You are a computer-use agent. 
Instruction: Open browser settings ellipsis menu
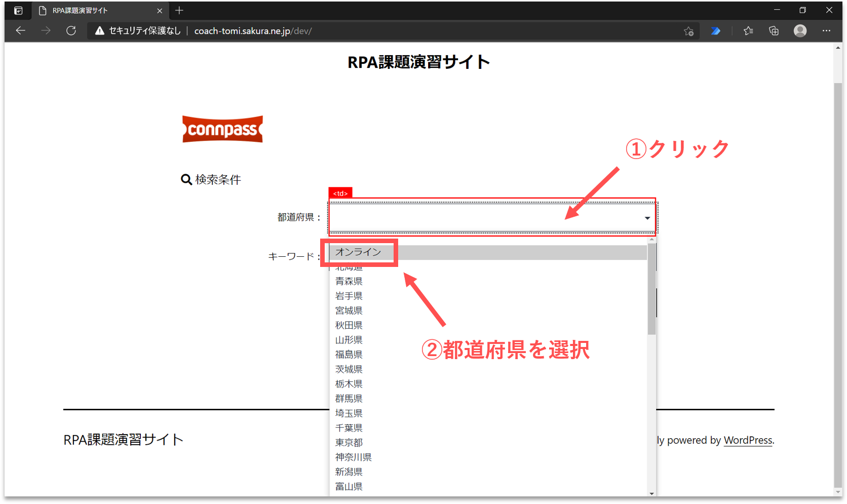826,31
